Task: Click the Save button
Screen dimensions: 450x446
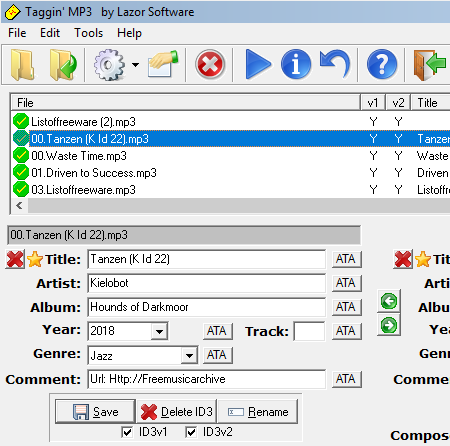Action: (95, 412)
